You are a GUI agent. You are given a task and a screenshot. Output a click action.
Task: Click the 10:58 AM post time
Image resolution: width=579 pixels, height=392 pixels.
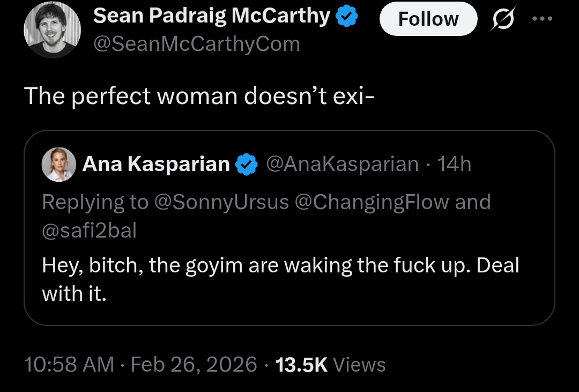click(x=69, y=365)
